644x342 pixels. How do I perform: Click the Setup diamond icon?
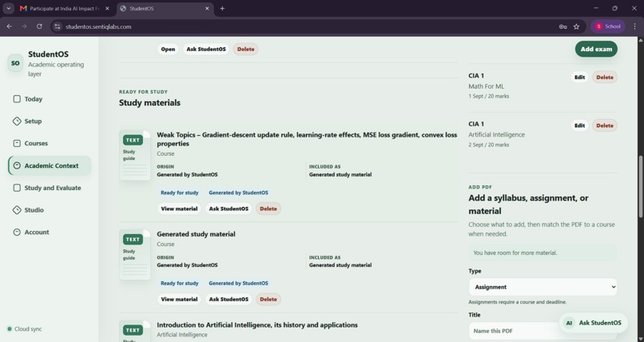(x=17, y=121)
